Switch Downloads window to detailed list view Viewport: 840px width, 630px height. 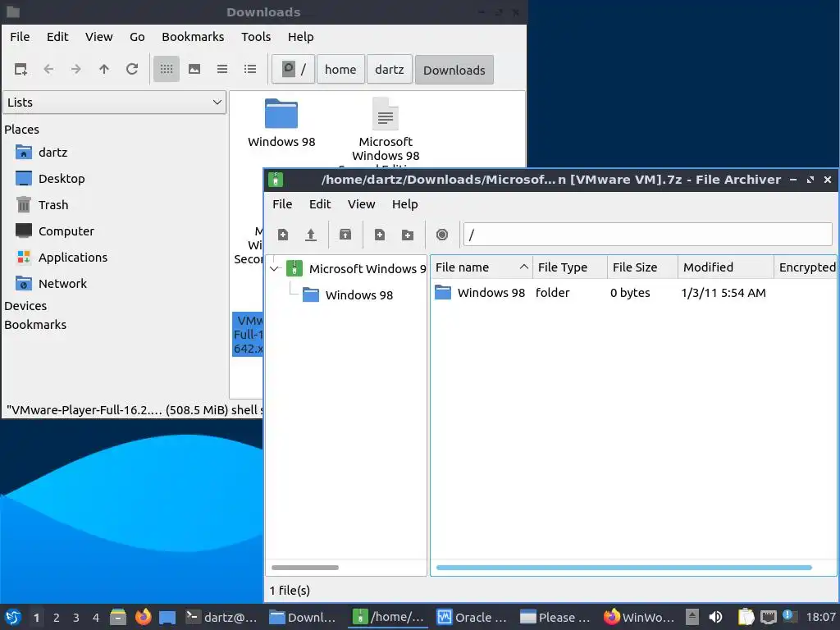[250, 69]
